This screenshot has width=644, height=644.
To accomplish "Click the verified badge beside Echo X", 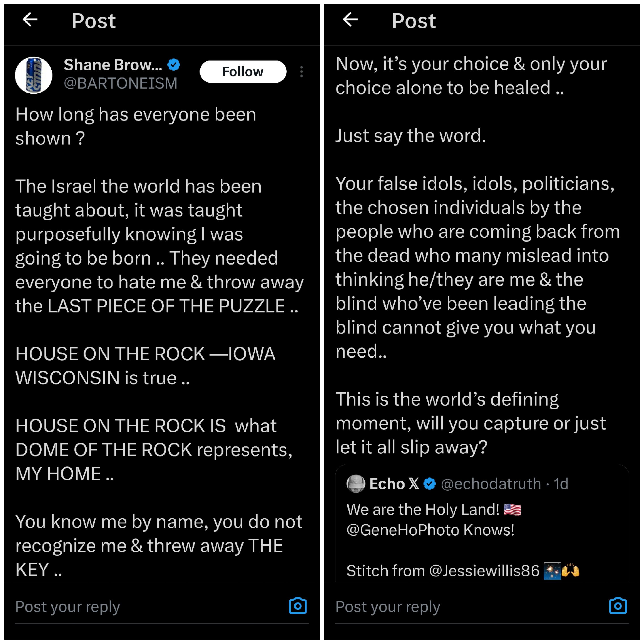I will 430,484.
